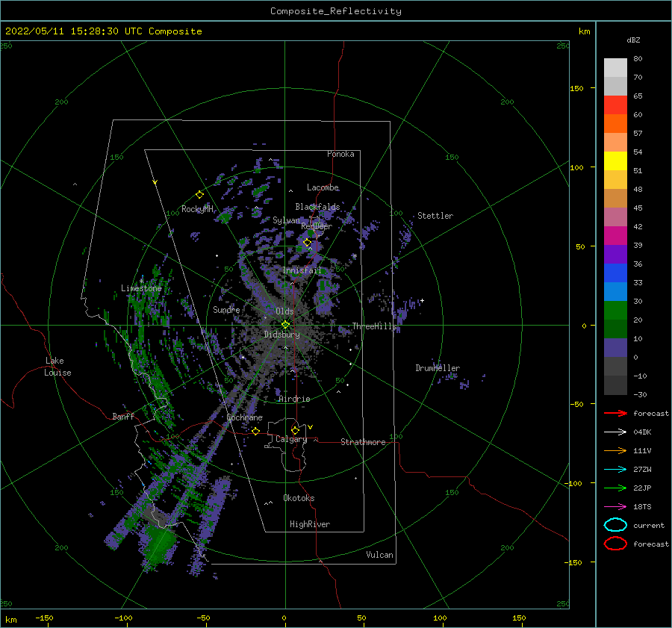Pick the green swatch between 30 and 20
The height and width of the screenshot is (628, 672).
pyautogui.click(x=615, y=310)
